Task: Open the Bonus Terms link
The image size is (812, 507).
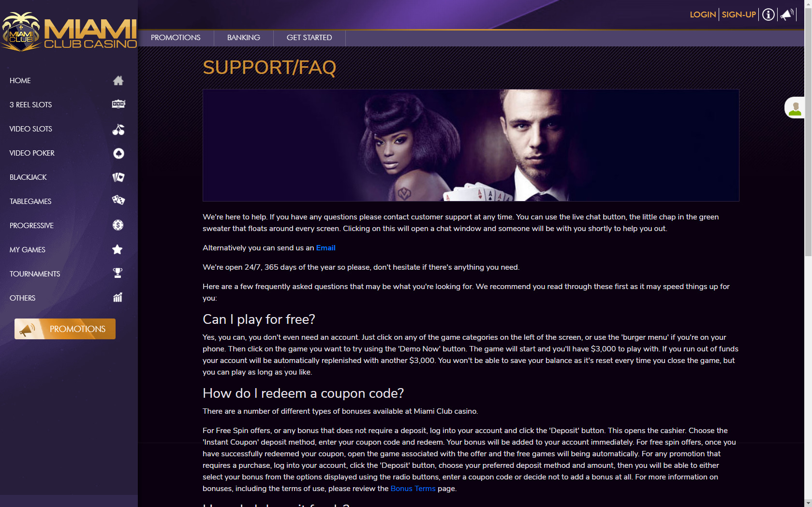Action: point(413,489)
